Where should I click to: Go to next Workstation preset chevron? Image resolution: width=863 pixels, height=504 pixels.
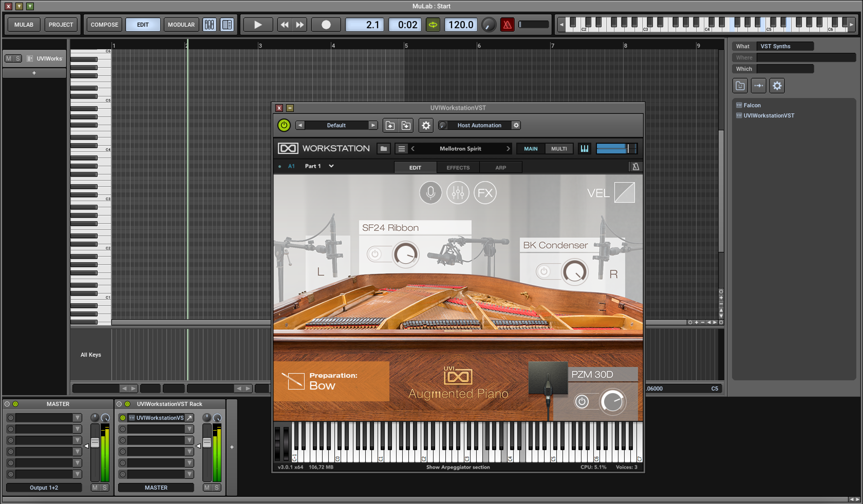click(508, 149)
